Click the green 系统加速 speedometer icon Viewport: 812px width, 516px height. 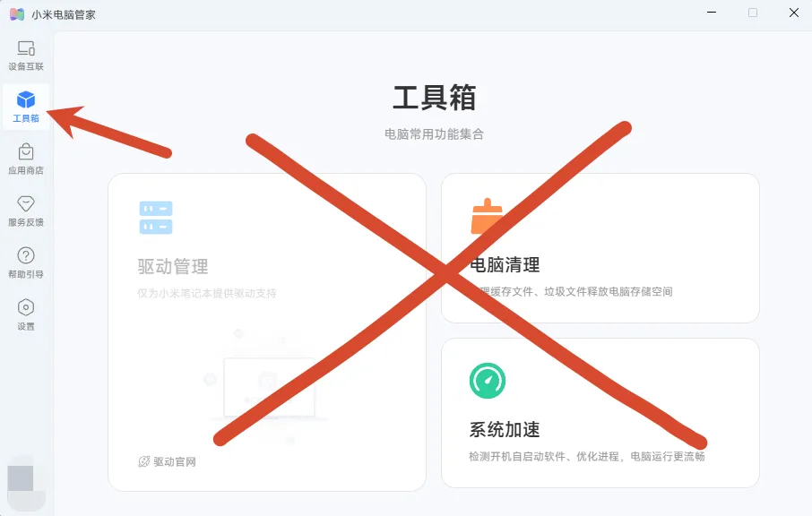click(x=488, y=381)
